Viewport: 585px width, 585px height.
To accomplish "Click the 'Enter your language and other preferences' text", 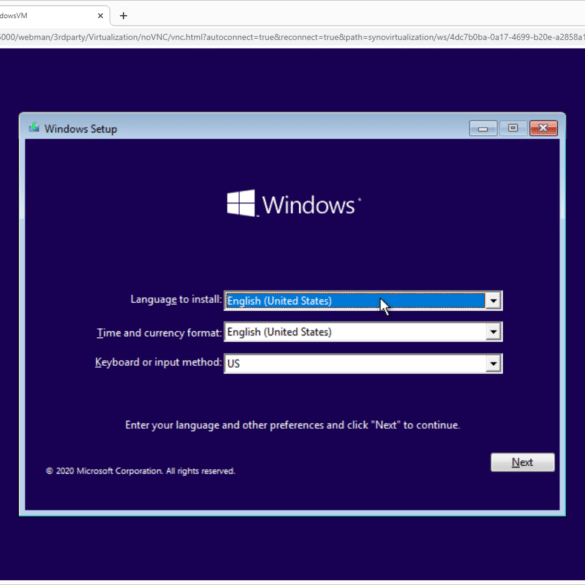I will click(x=292, y=425).
